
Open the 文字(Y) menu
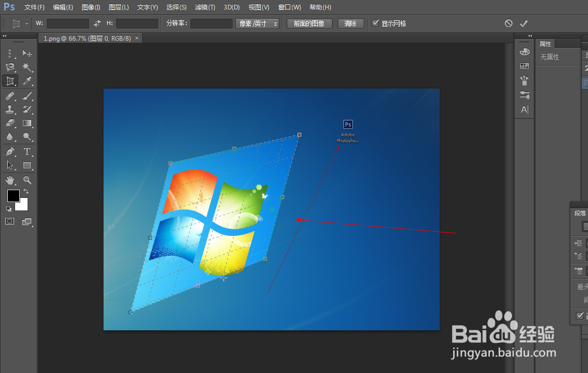pyautogui.click(x=148, y=7)
